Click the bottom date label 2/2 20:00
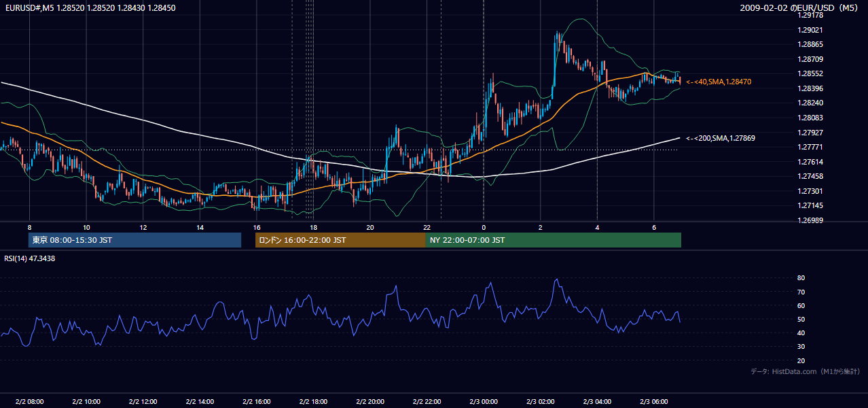The image size is (868, 408). (x=369, y=401)
